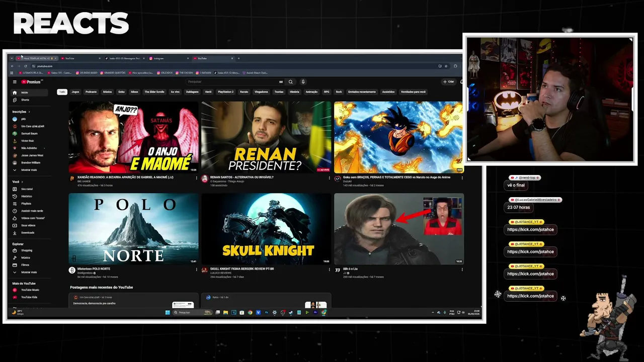Image resolution: width=644 pixels, height=362 pixels.
Task: Bookmark this page with the star icon
Action: [447, 66]
